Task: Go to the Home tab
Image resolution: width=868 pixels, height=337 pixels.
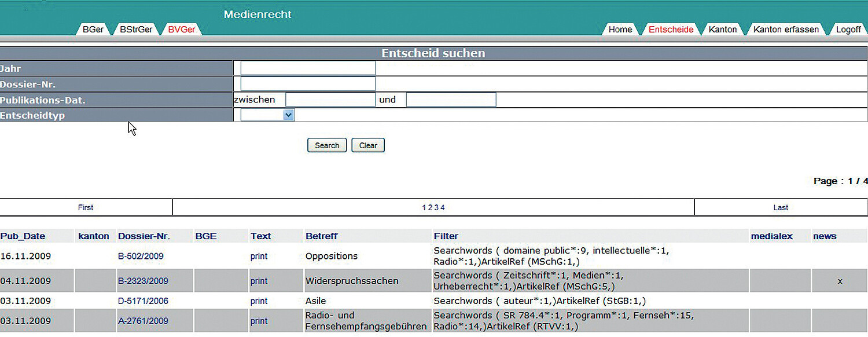Action: click(x=620, y=30)
